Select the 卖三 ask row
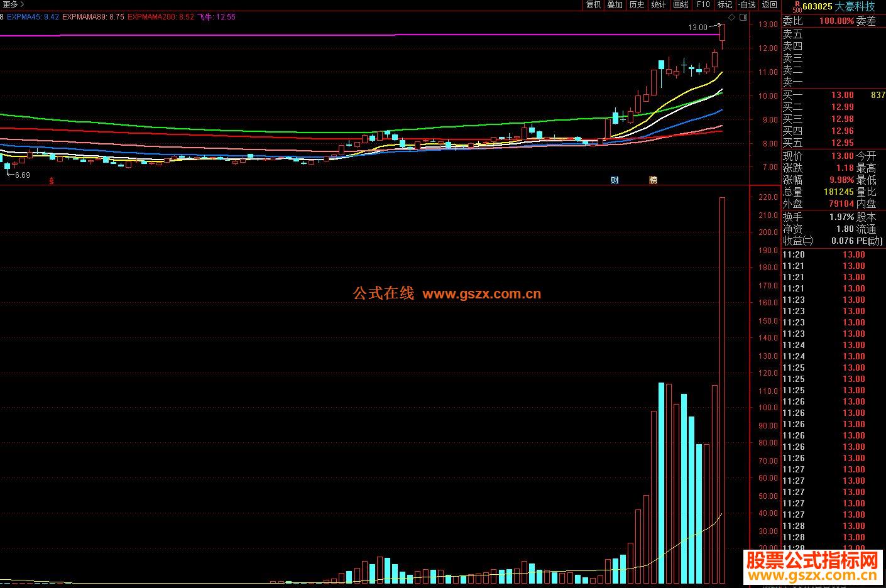 point(833,58)
